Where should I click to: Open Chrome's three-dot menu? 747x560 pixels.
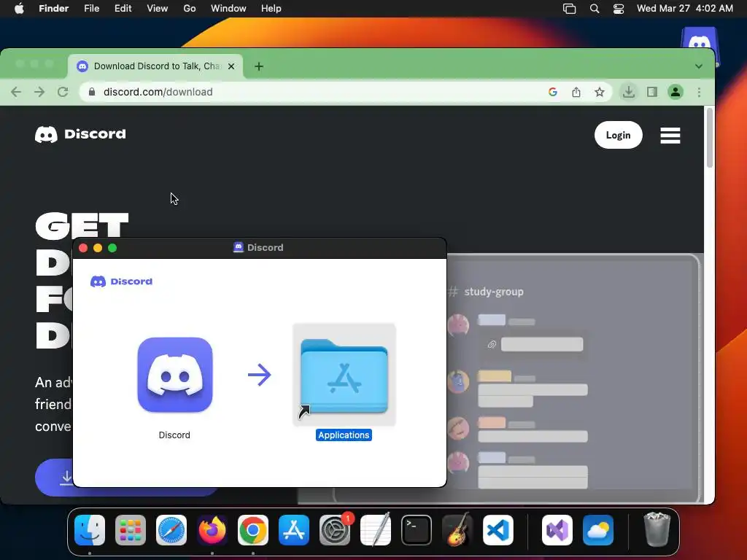[699, 92]
